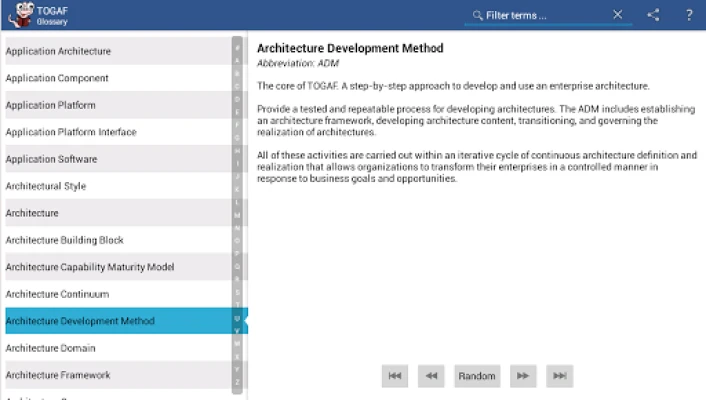Viewport: 706px width, 400px height.
Task: Type in the Filter terms search field
Action: point(545,15)
